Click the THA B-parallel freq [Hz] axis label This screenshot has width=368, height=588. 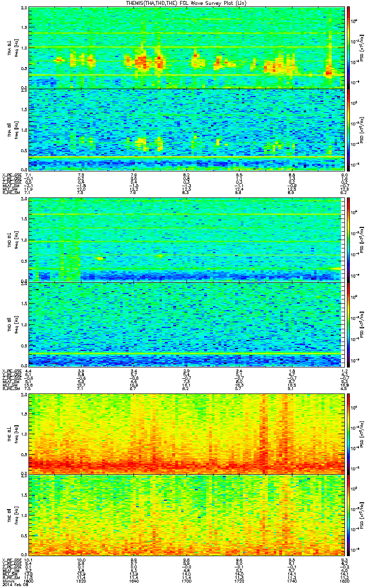(16, 129)
